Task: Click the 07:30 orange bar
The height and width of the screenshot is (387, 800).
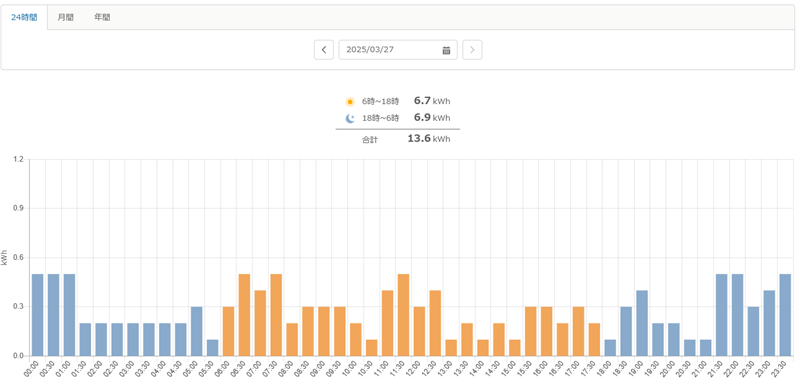Action: tap(276, 315)
